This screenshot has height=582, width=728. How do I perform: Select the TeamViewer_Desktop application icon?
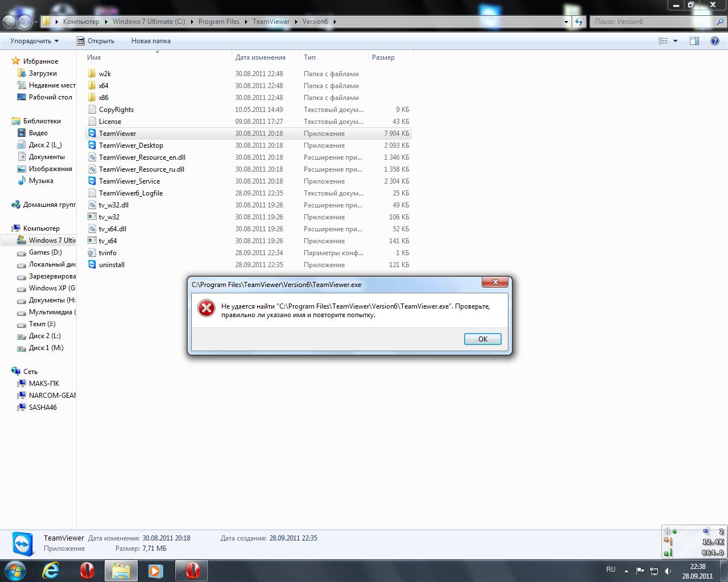click(x=92, y=145)
